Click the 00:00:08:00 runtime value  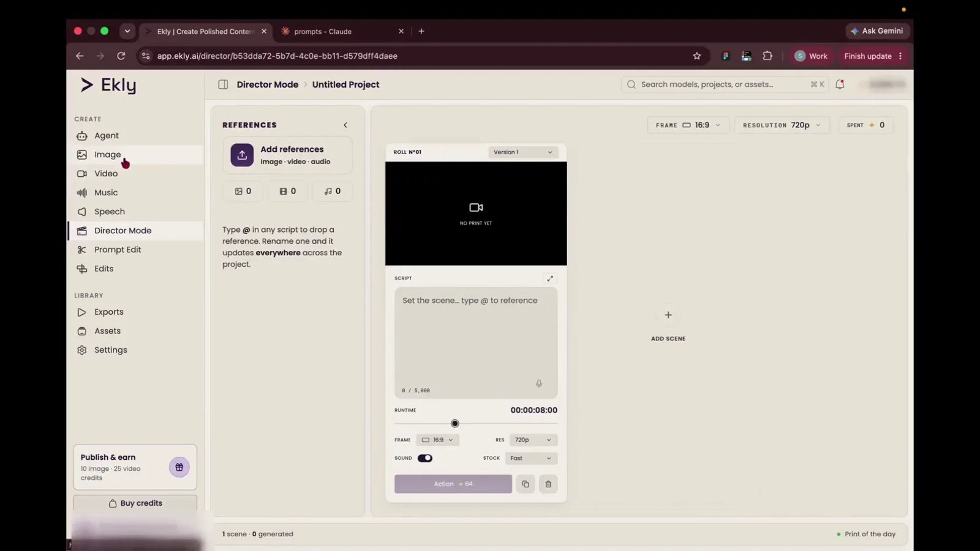(x=534, y=410)
